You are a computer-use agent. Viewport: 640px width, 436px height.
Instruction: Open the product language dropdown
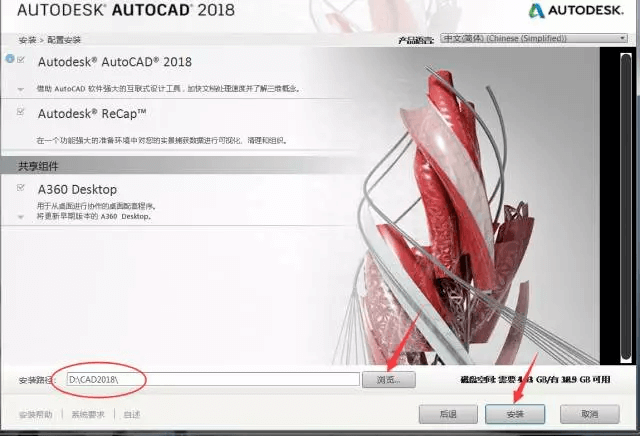534,38
